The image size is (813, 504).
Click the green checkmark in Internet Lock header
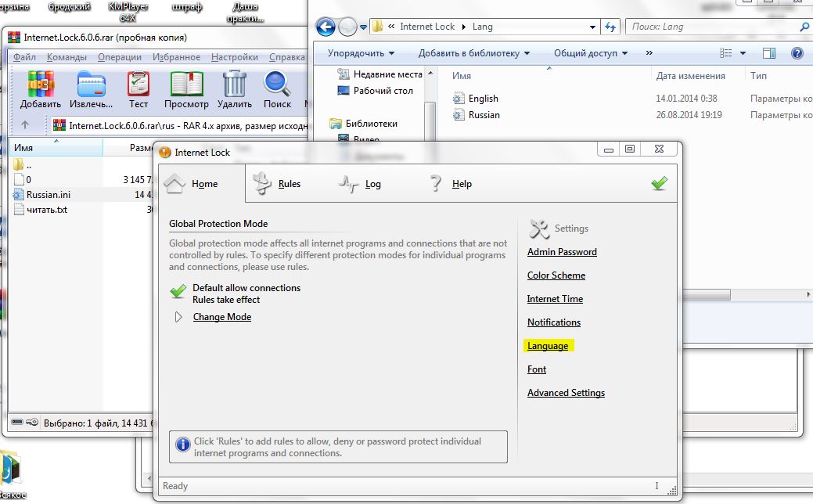659,183
